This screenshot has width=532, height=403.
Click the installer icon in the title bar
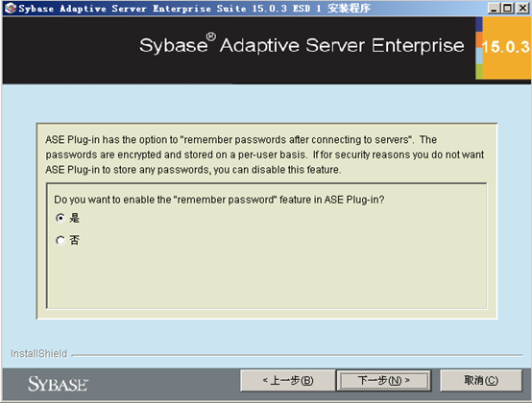(x=10, y=8)
